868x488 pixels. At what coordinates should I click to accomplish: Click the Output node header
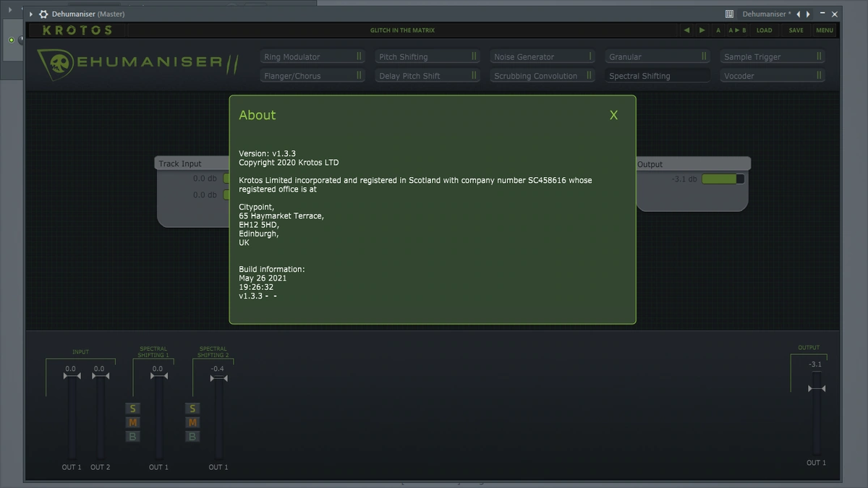pyautogui.click(x=693, y=164)
